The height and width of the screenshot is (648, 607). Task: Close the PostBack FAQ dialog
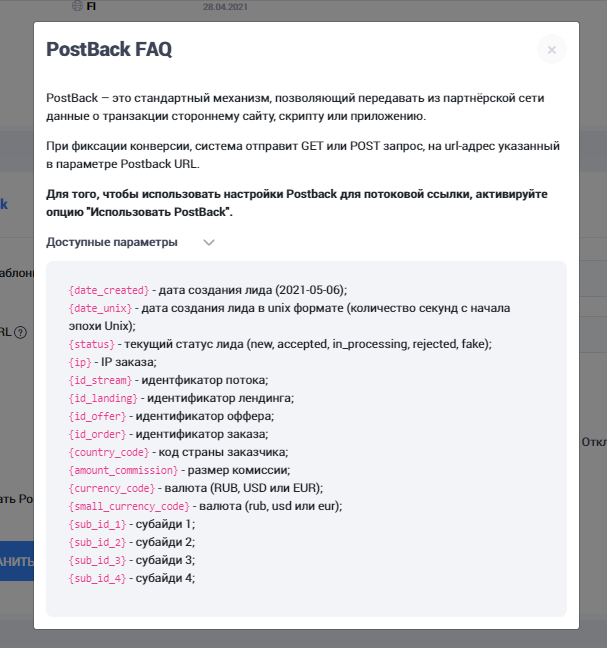click(551, 49)
